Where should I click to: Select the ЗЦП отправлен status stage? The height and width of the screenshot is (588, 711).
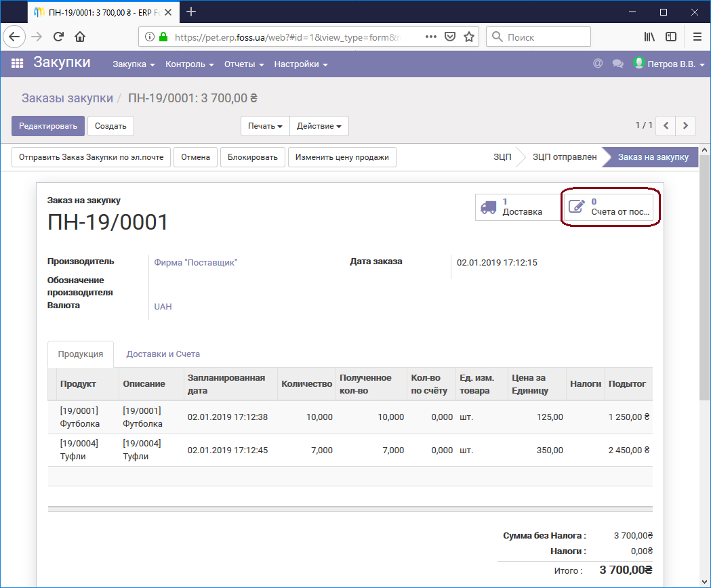tap(565, 157)
